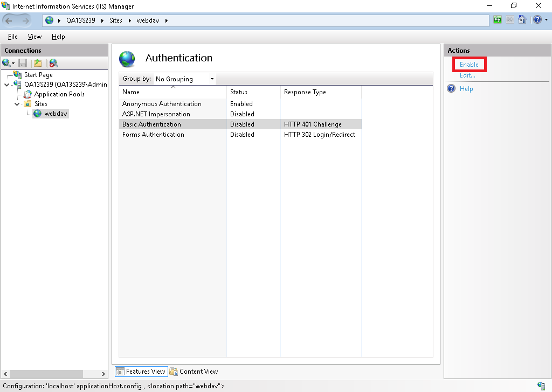
Task: Switch to Content View tab
Action: 194,371
